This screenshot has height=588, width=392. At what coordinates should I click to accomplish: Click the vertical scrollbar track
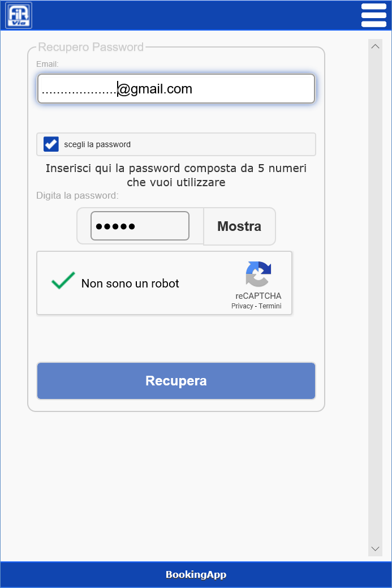click(375, 297)
